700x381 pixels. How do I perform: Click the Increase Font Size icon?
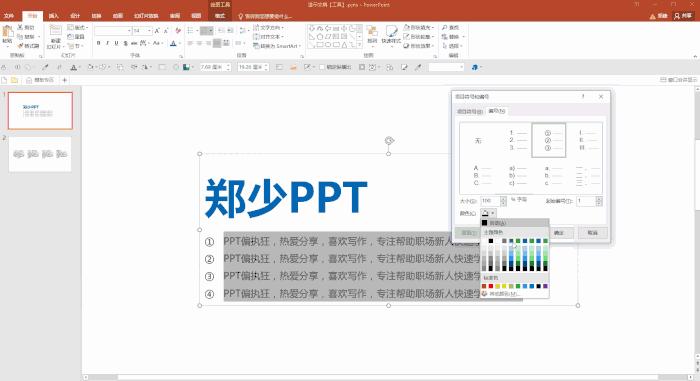pos(157,31)
